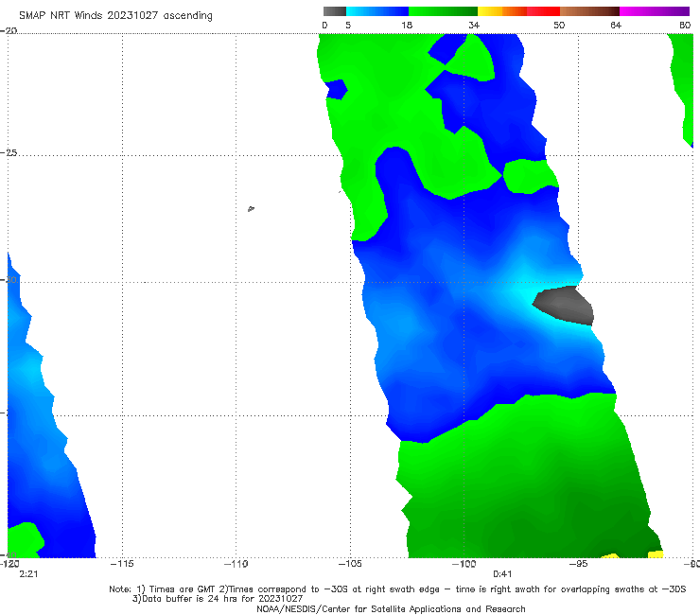The image size is (700, 615).
Task: Click the yellow-to-red 34-50 color bar segment
Action: (518, 11)
